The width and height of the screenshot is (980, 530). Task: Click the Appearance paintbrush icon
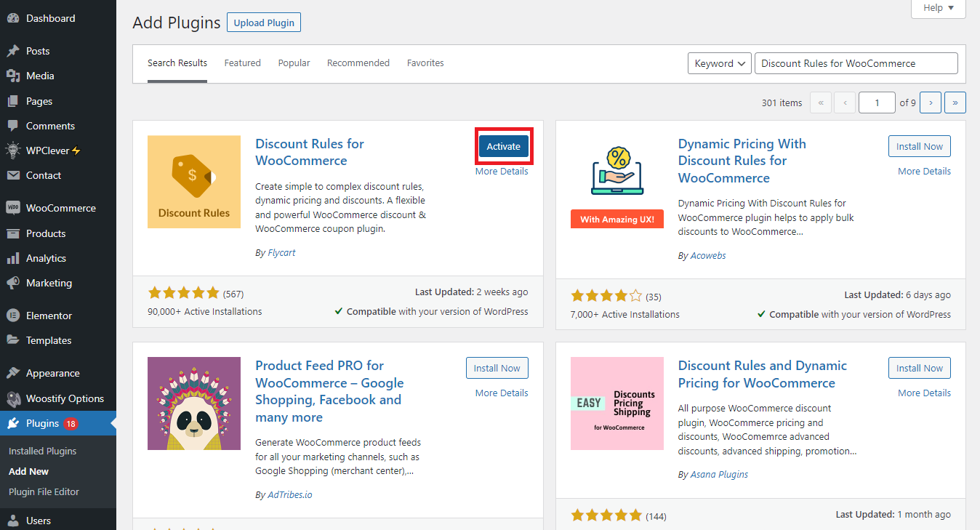pos(13,373)
